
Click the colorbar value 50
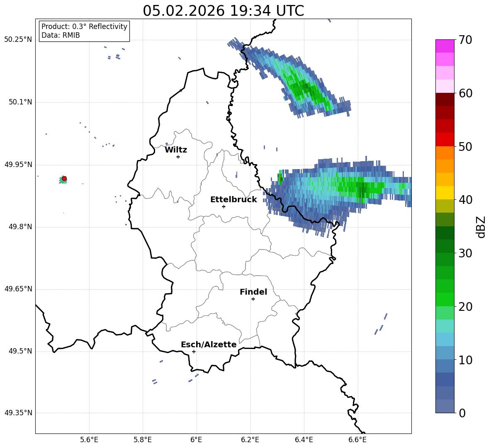465,146
